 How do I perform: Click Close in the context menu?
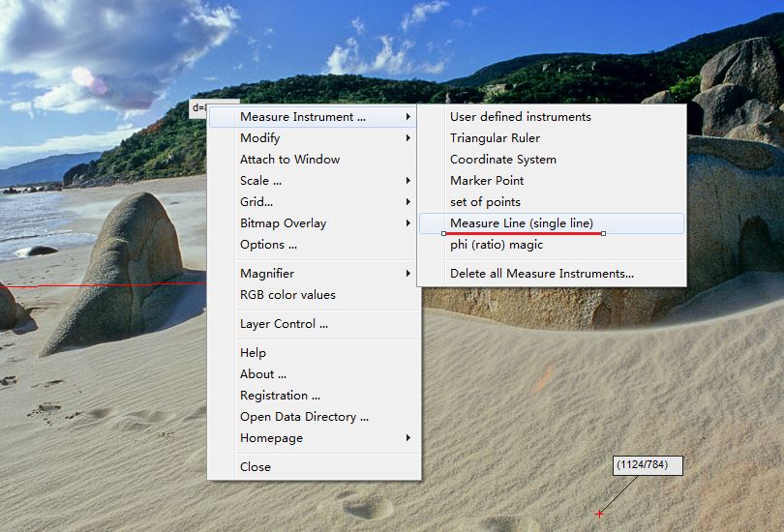point(256,467)
